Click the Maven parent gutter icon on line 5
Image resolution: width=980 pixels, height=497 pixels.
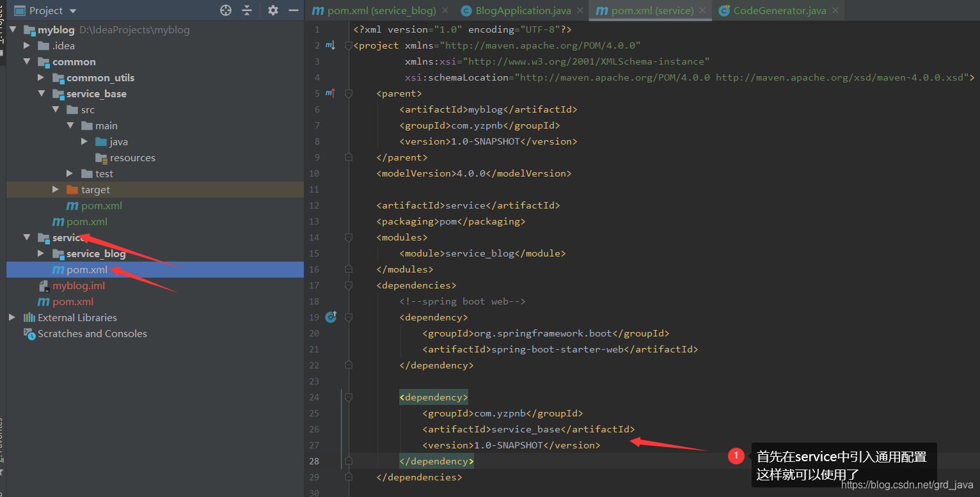[330, 93]
